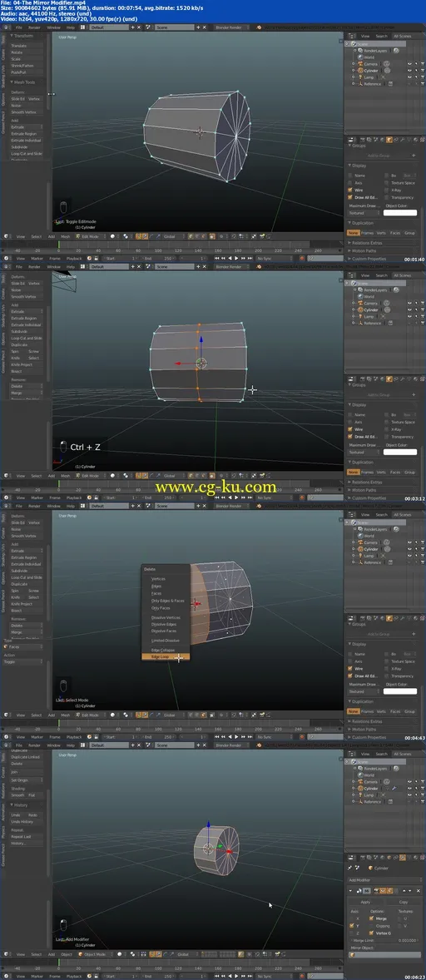426x980 pixels.
Task: Click the Translate button
Action: pyautogui.click(x=27, y=46)
